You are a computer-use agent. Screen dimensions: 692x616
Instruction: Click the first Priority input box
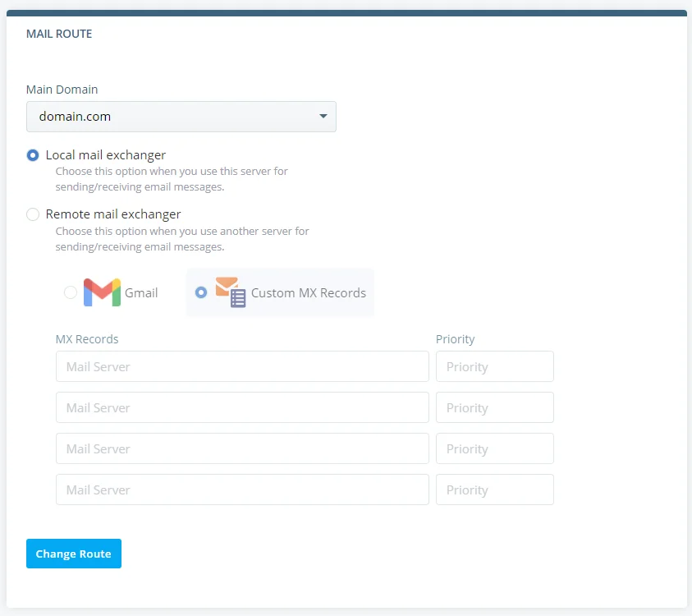click(495, 366)
